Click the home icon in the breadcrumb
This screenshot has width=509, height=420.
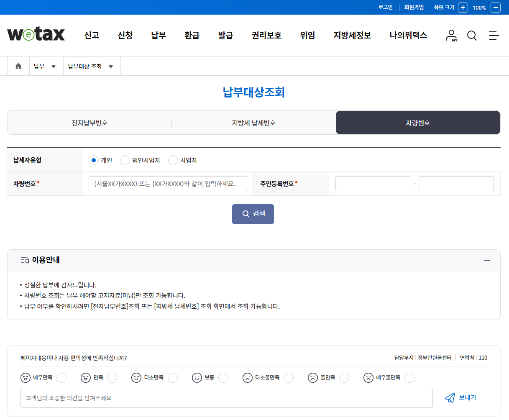[x=18, y=66]
